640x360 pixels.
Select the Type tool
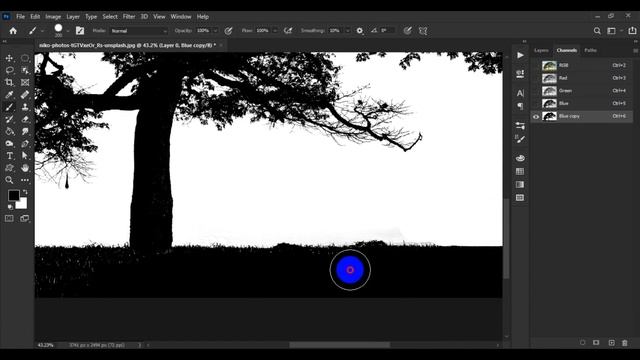click(9, 156)
